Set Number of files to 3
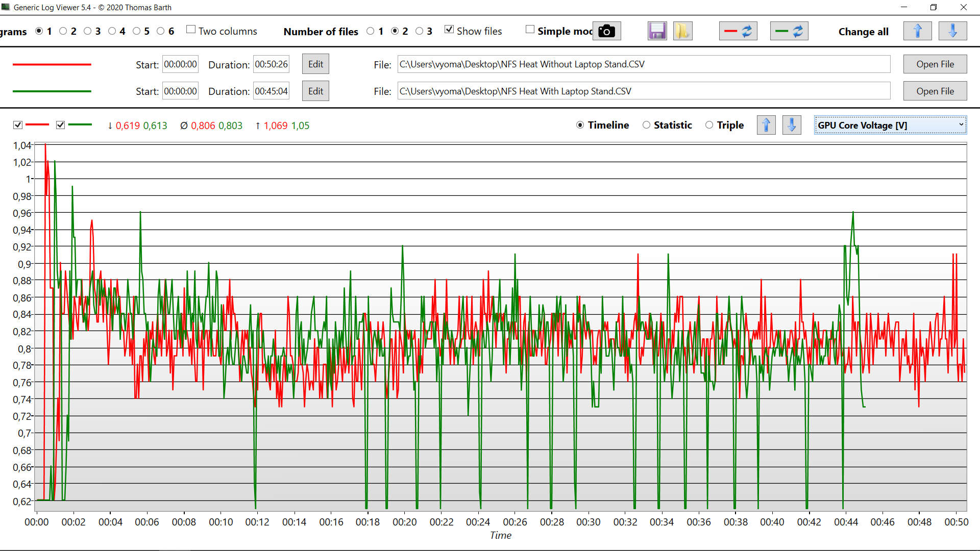Image resolution: width=980 pixels, height=551 pixels. pos(420,31)
